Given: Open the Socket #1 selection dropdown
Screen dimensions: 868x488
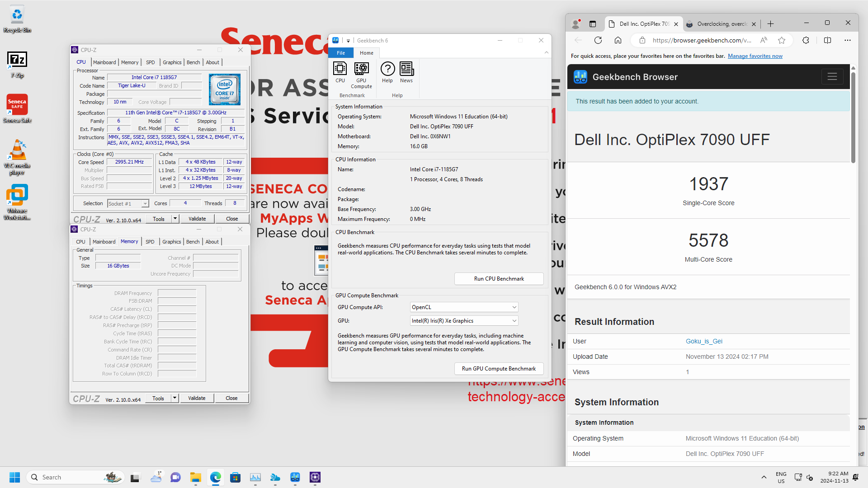Looking at the screenshot, I should (128, 204).
